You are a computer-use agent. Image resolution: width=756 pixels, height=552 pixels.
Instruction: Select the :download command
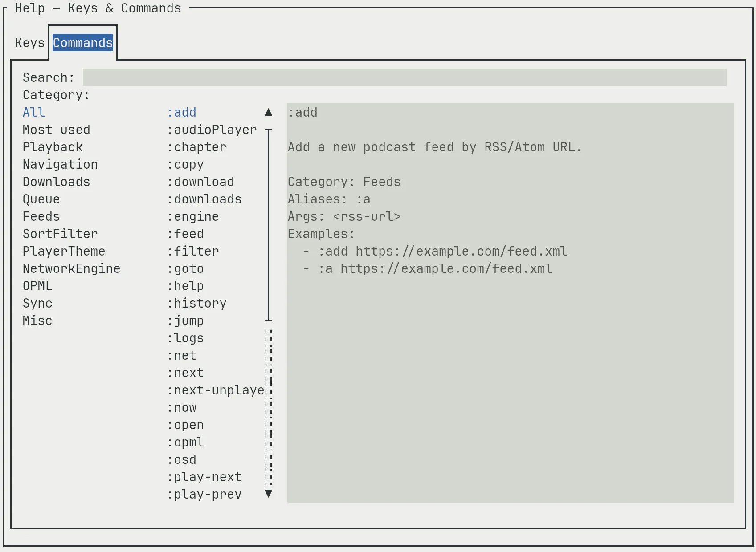(200, 182)
